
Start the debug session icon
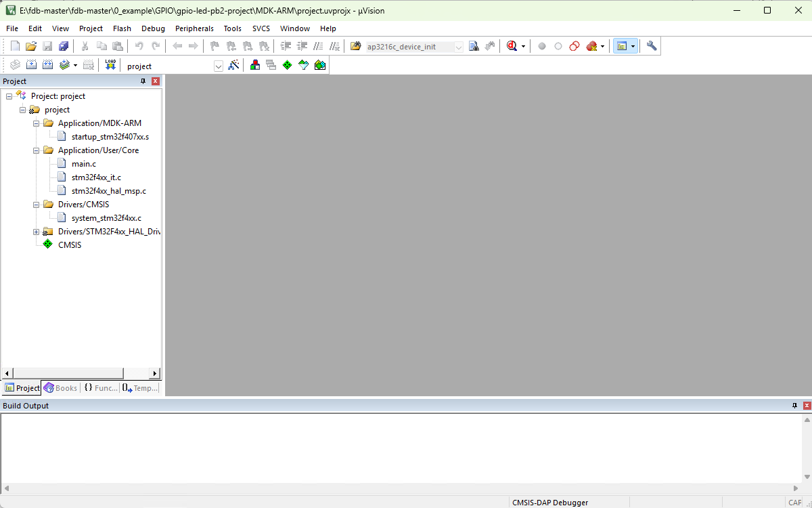point(512,46)
